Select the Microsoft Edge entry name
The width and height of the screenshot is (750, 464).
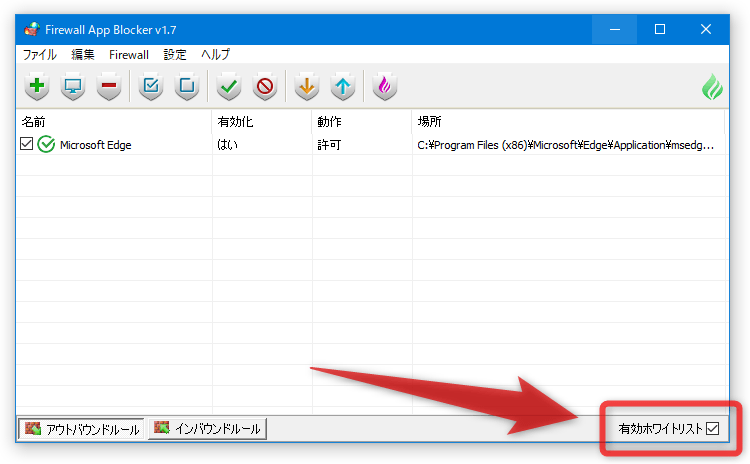click(x=96, y=144)
